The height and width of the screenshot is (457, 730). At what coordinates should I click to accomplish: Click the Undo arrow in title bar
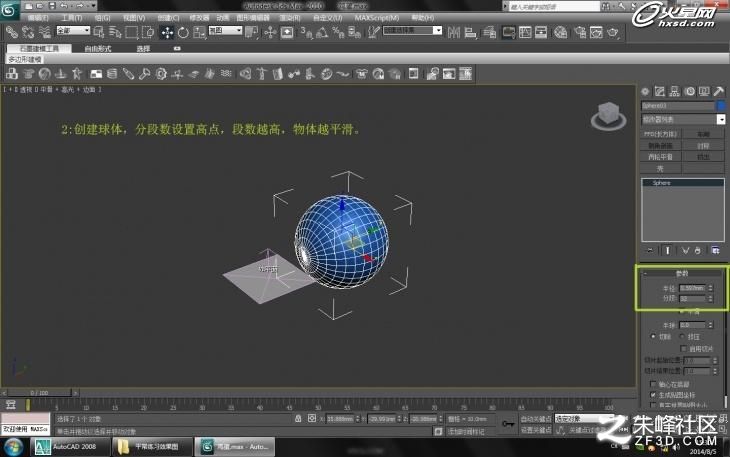pos(64,6)
